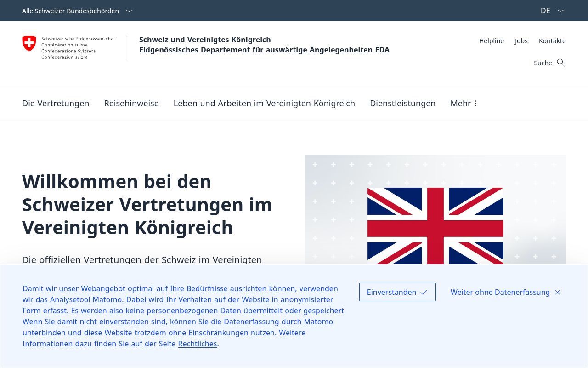Image resolution: width=588 pixels, height=368 pixels.
Task: Select Reisehinweise in the navigation bar
Action: point(131,103)
